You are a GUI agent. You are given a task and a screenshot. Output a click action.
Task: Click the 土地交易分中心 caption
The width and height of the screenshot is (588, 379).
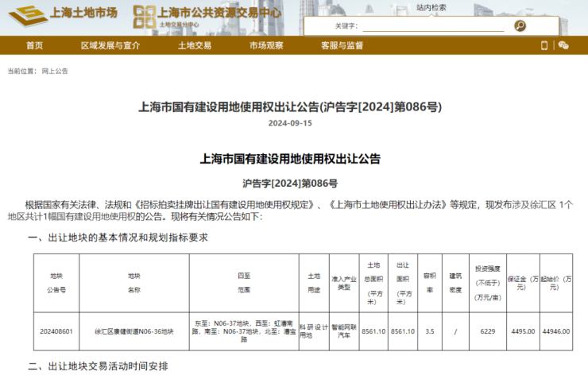pyautogui.click(x=180, y=25)
